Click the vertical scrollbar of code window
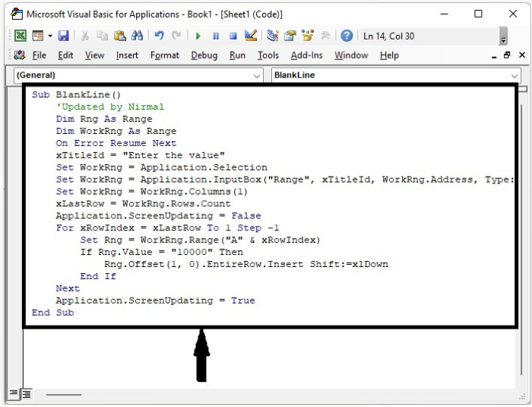 (x=522, y=239)
